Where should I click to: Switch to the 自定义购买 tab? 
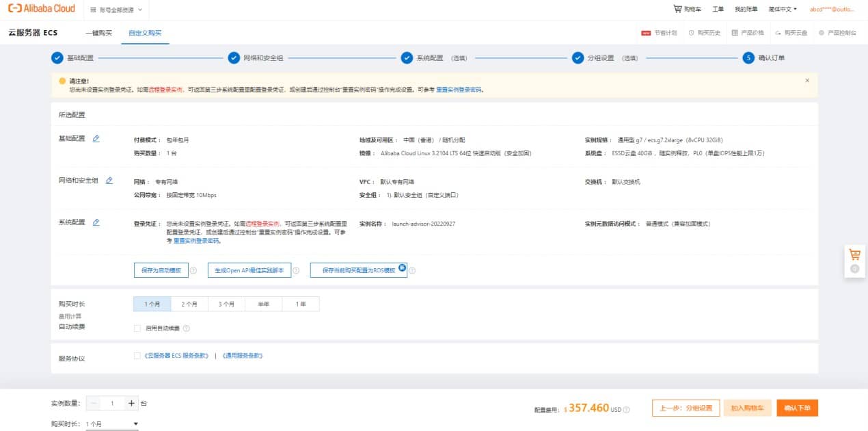145,33
